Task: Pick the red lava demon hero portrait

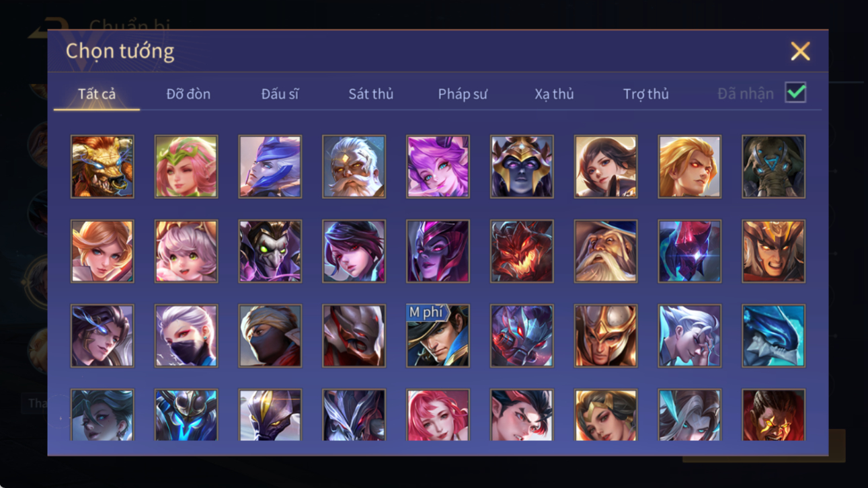Action: click(x=522, y=251)
